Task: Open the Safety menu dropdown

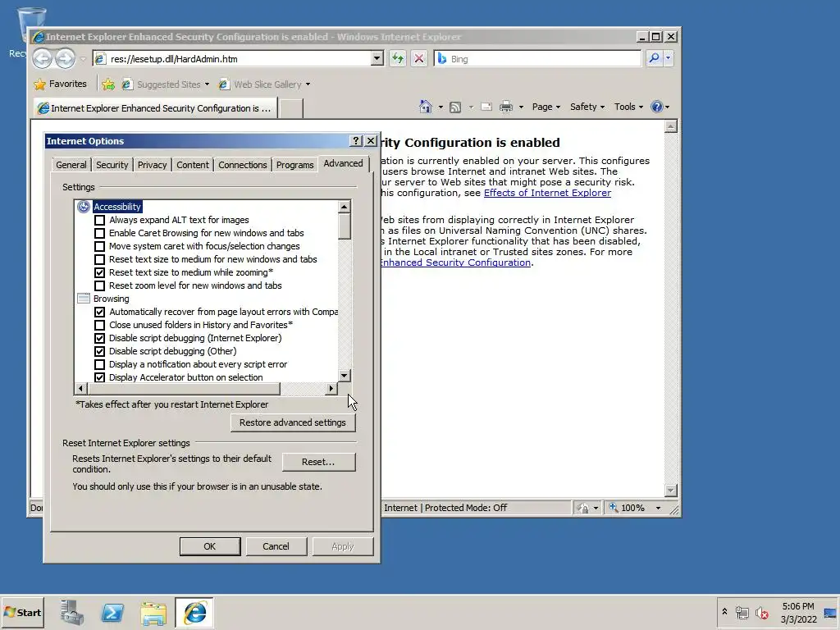Action: pyautogui.click(x=587, y=107)
